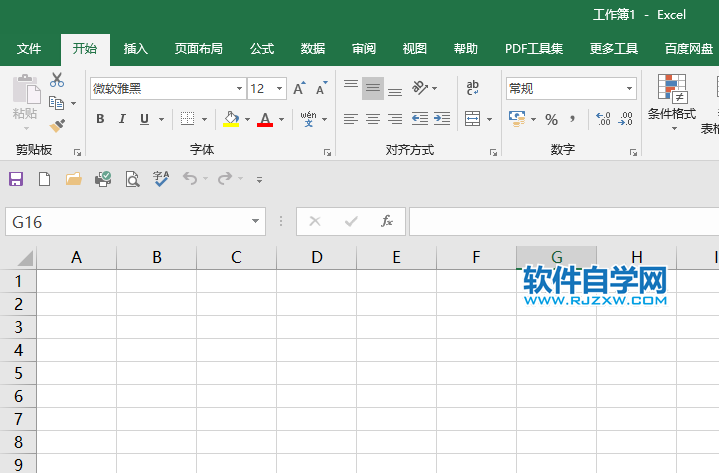This screenshot has width=719, height=473.
Task: Apply cell borders icon
Action: pyautogui.click(x=187, y=119)
